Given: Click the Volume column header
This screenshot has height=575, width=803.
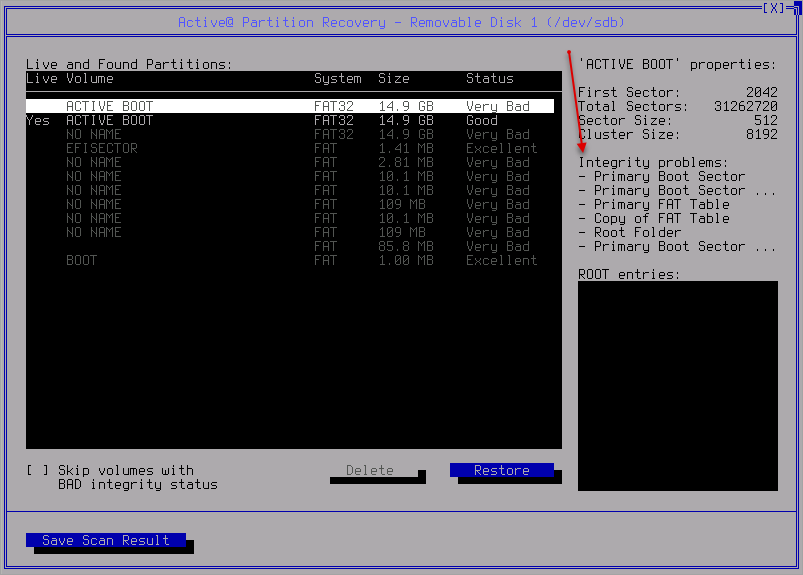Looking at the screenshot, I should 90,78.
